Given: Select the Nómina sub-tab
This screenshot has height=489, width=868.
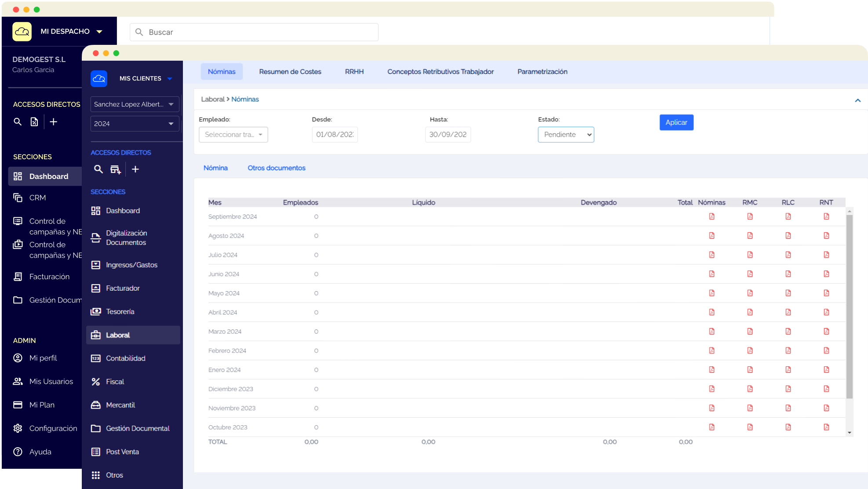Looking at the screenshot, I should [215, 168].
